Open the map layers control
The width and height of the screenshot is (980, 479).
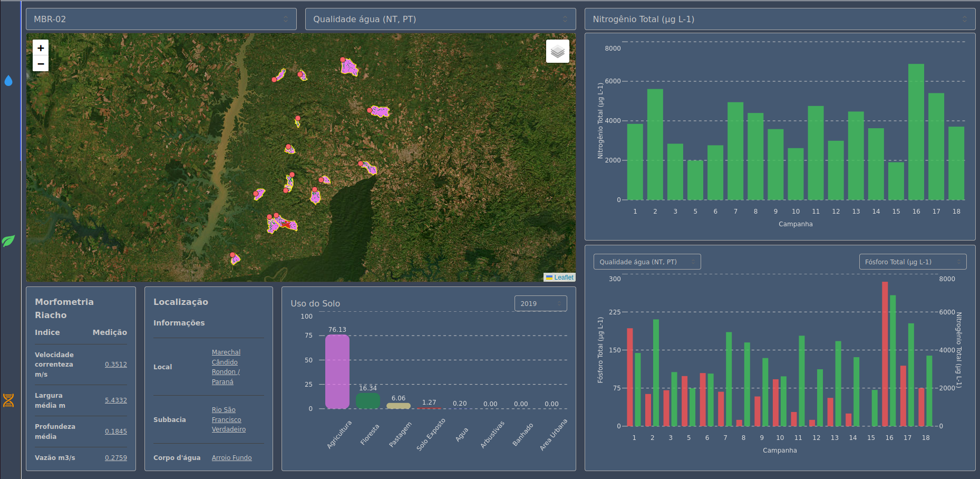tap(557, 51)
